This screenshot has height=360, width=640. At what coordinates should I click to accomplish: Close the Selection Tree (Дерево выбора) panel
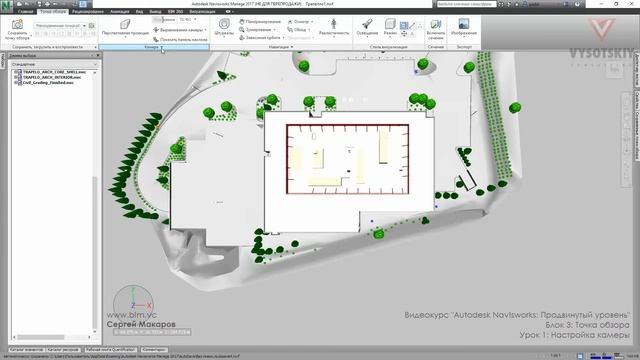98,55
